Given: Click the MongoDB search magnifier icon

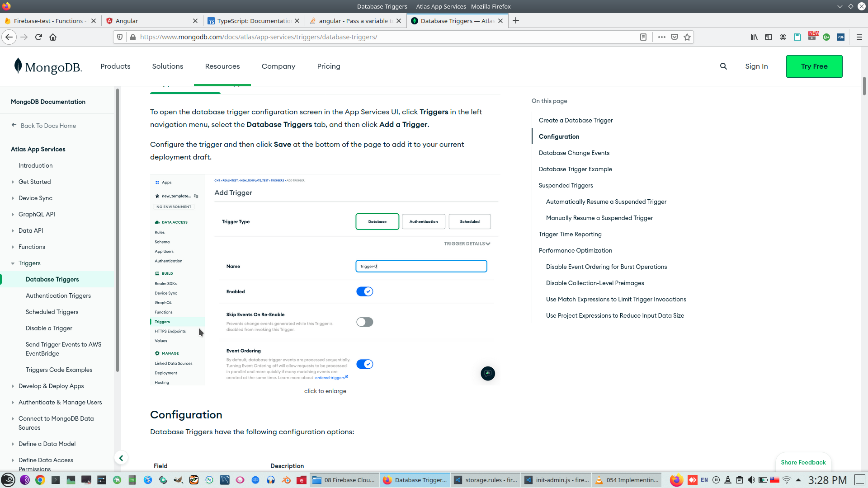Looking at the screenshot, I should point(723,66).
